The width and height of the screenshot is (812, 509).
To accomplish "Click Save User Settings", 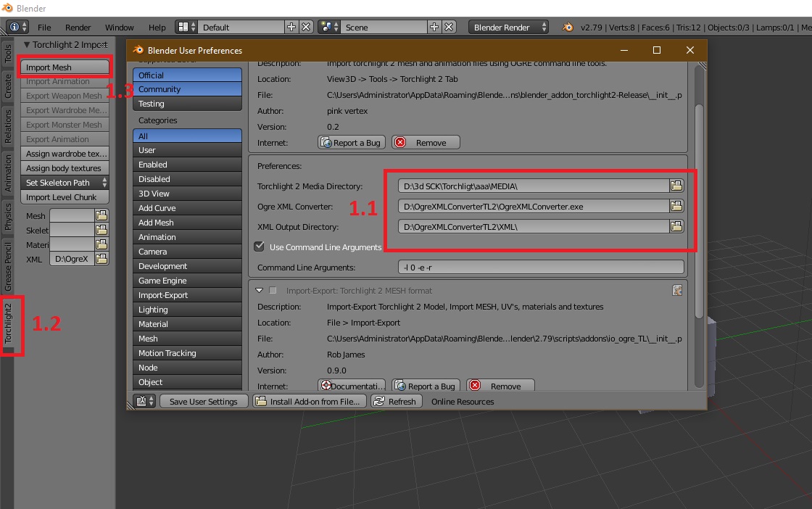I will (203, 401).
